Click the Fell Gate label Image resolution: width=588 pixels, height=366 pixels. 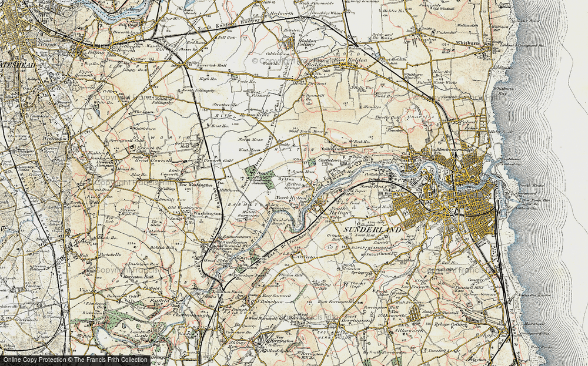tap(227, 38)
